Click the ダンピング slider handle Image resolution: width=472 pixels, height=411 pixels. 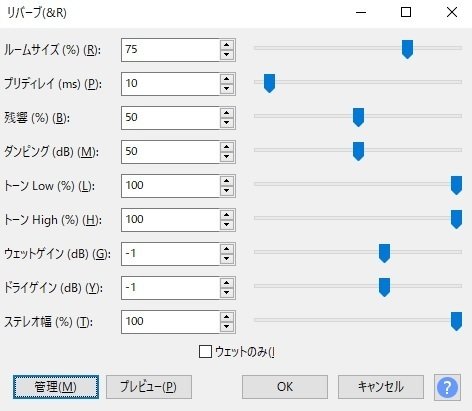pos(358,151)
